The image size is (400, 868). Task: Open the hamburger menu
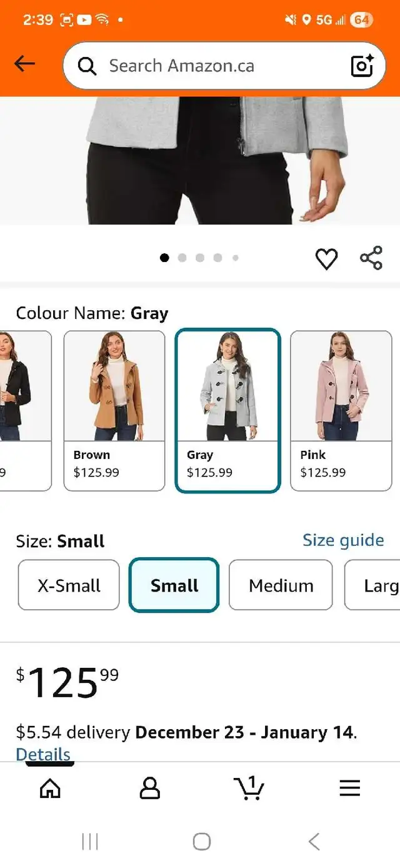(349, 788)
